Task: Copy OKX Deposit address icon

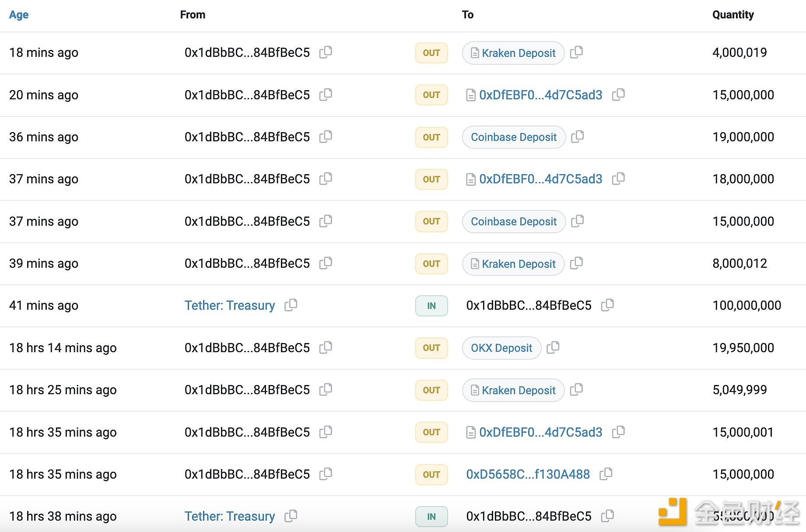Action: click(x=553, y=347)
